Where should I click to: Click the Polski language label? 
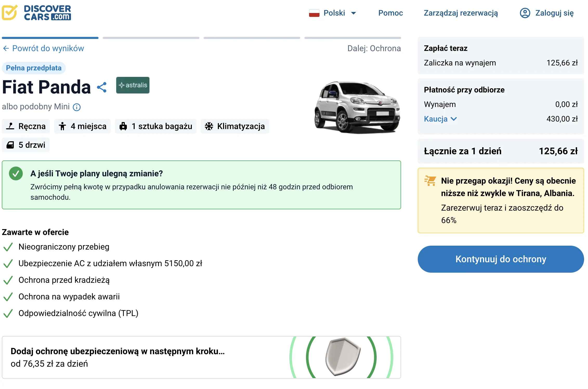point(334,13)
